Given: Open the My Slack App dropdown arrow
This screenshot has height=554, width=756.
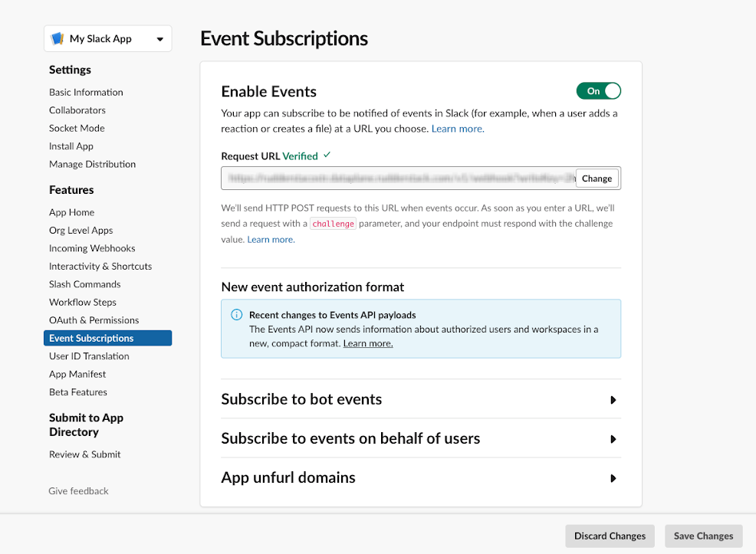Looking at the screenshot, I should 160,39.
